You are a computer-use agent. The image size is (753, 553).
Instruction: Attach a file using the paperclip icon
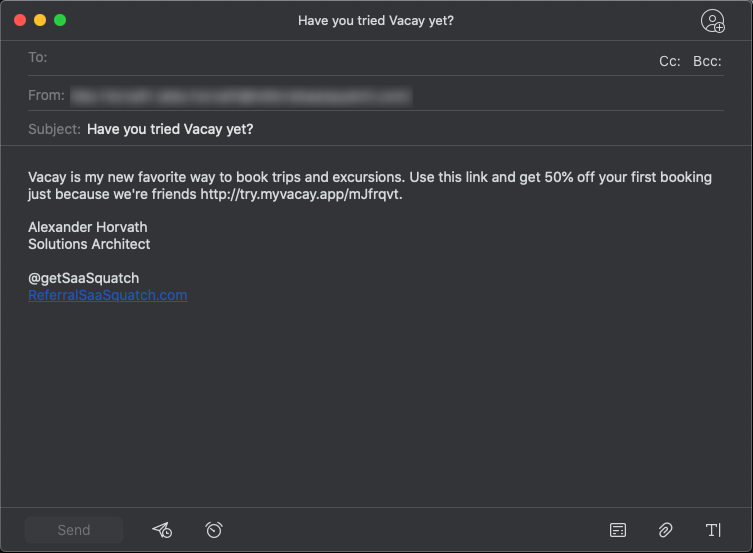665,530
